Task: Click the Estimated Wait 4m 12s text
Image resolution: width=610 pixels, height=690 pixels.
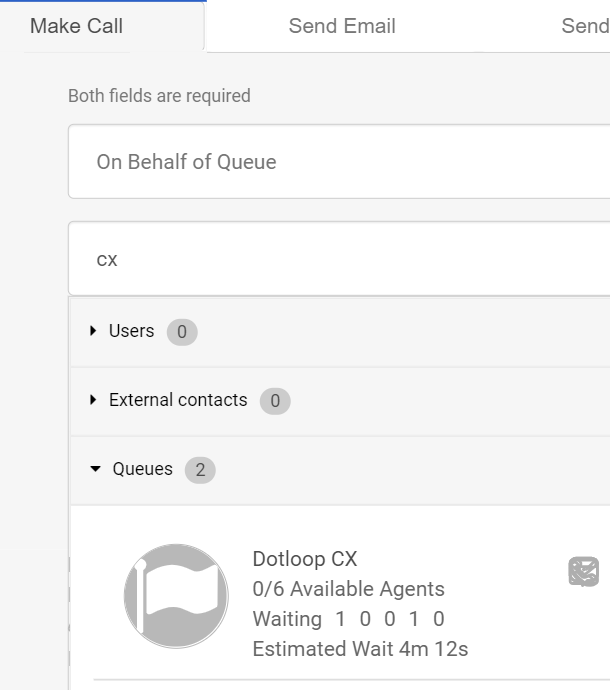Action: click(x=360, y=649)
